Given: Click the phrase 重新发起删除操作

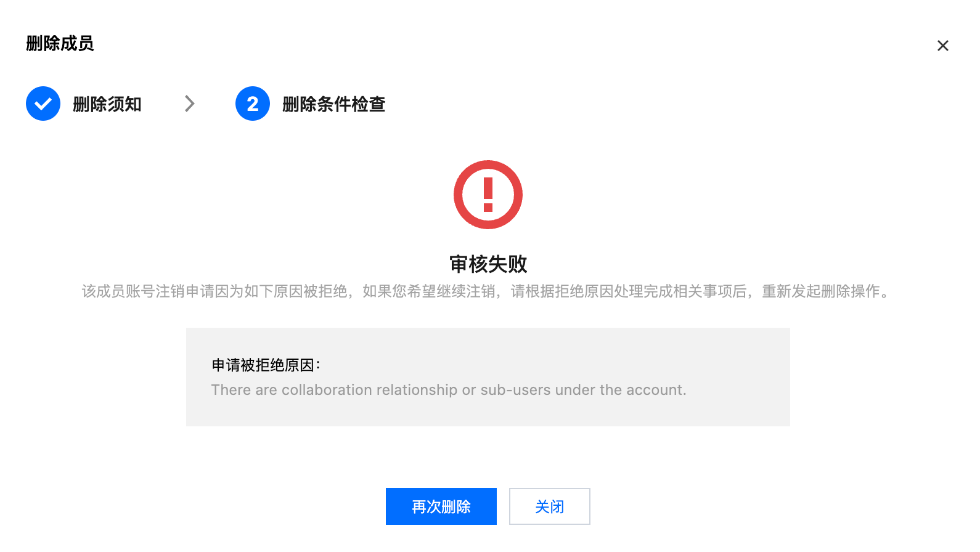Looking at the screenshot, I should 821,291.
